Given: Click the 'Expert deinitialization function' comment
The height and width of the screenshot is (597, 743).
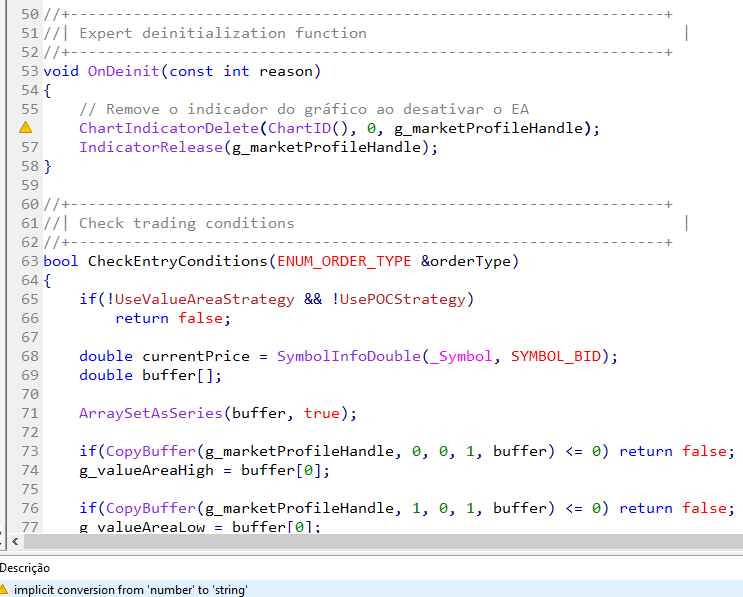Looking at the screenshot, I should pyautogui.click(x=223, y=33).
